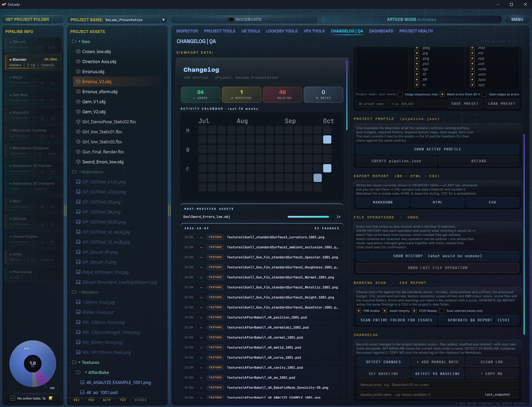The image size is (532, 407).
Task: Click the Renders folder icon
Action: 74,292
